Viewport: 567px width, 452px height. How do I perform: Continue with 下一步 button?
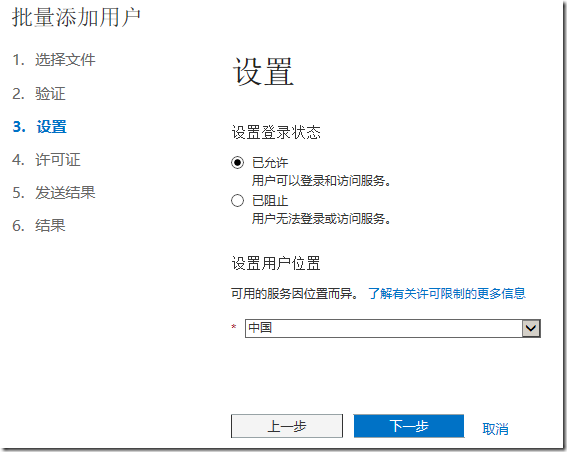409,426
